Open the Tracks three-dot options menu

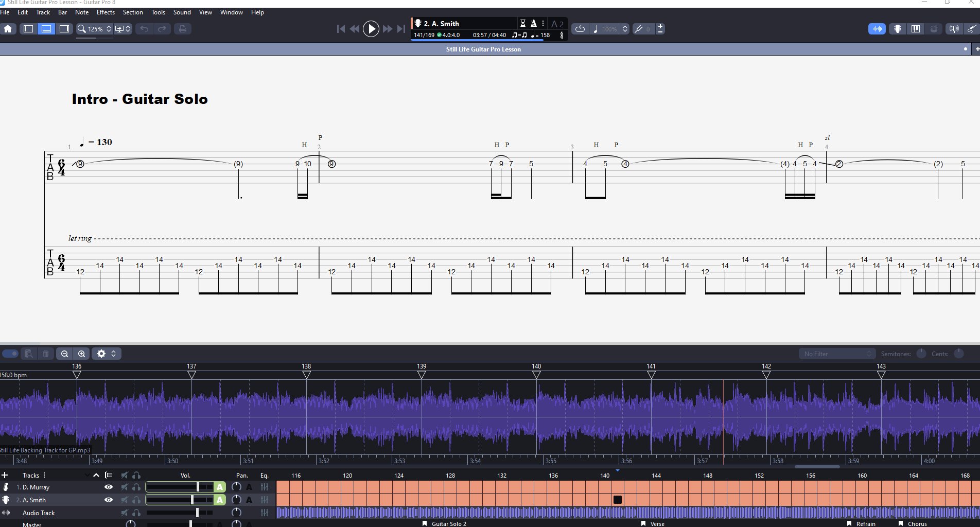tap(44, 475)
